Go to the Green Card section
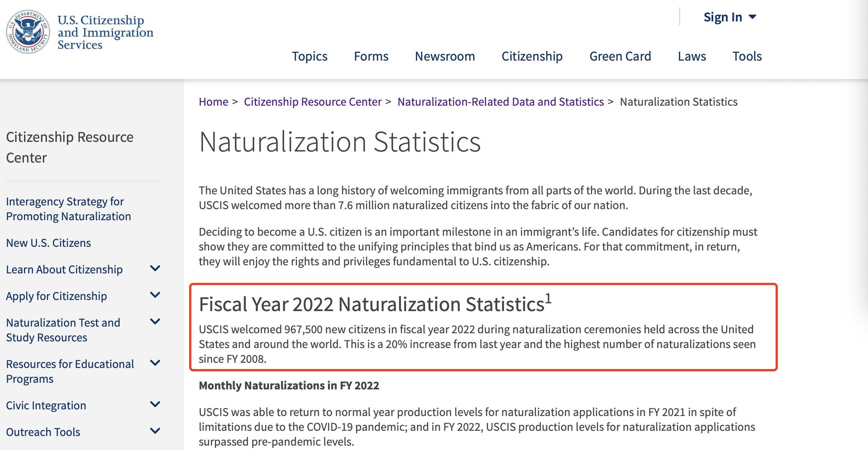Screen dimensions: 868x450 (x=620, y=56)
